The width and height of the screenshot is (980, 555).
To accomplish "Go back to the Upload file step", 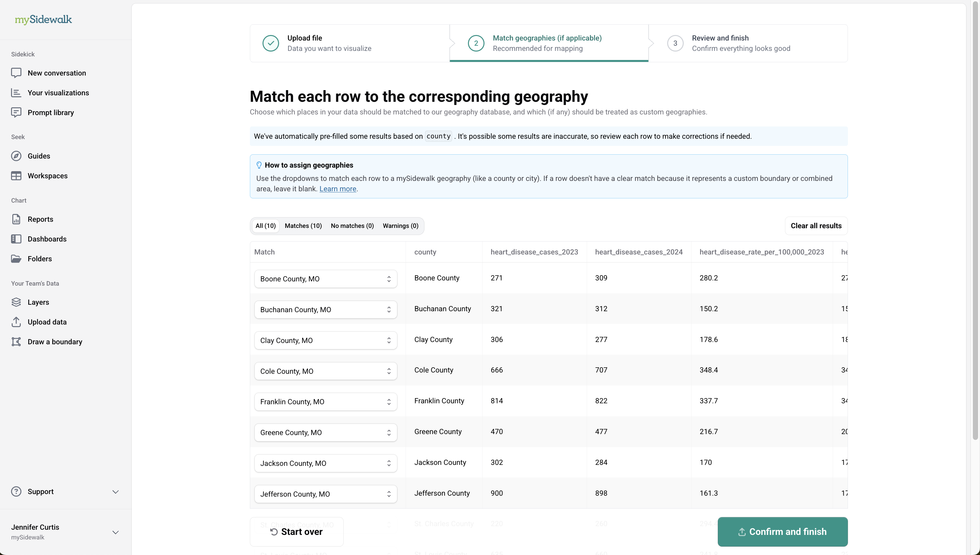I will click(x=329, y=43).
